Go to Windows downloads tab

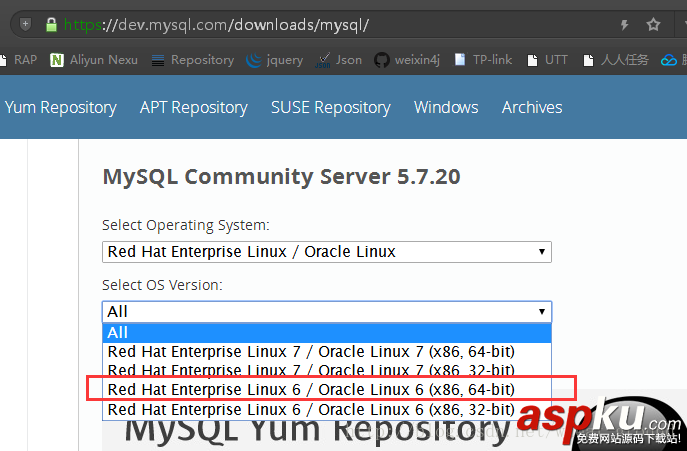click(446, 107)
